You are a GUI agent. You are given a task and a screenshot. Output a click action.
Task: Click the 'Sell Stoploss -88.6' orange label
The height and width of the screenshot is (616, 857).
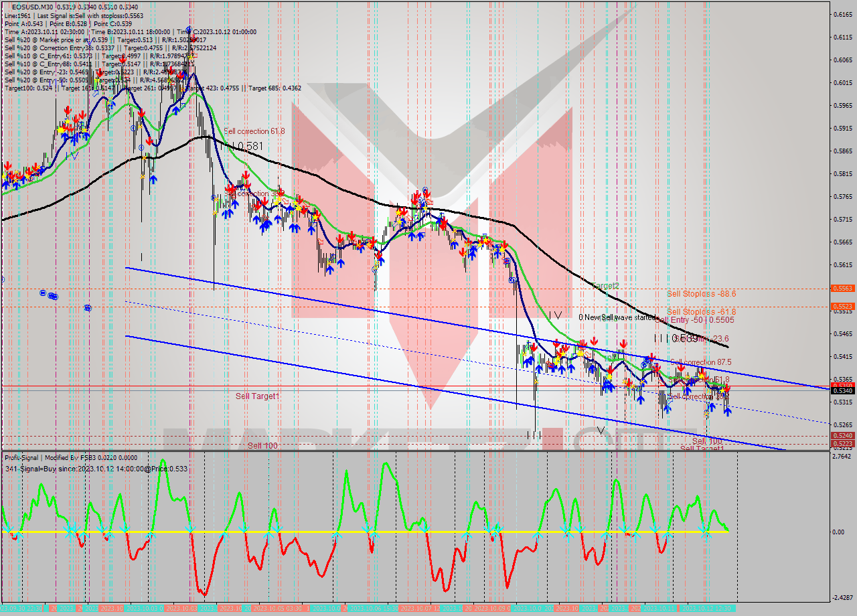(x=701, y=293)
